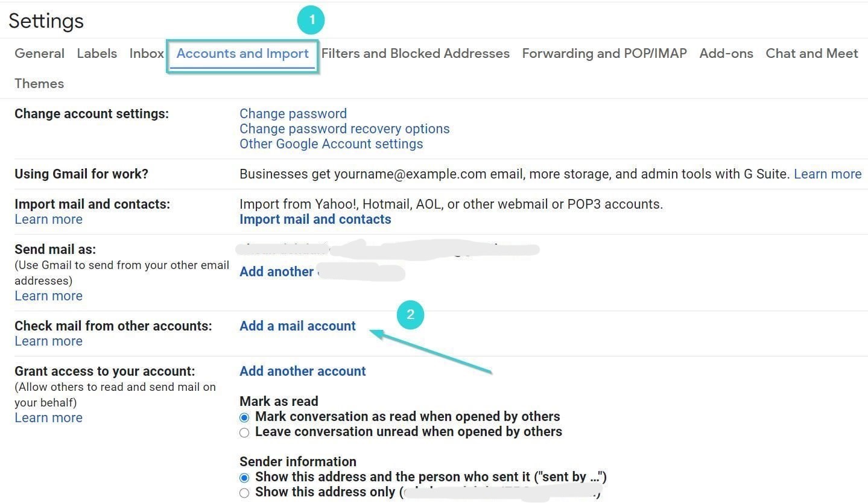This screenshot has height=503, width=868.
Task: Click Import mail and contacts link
Action: 315,220
